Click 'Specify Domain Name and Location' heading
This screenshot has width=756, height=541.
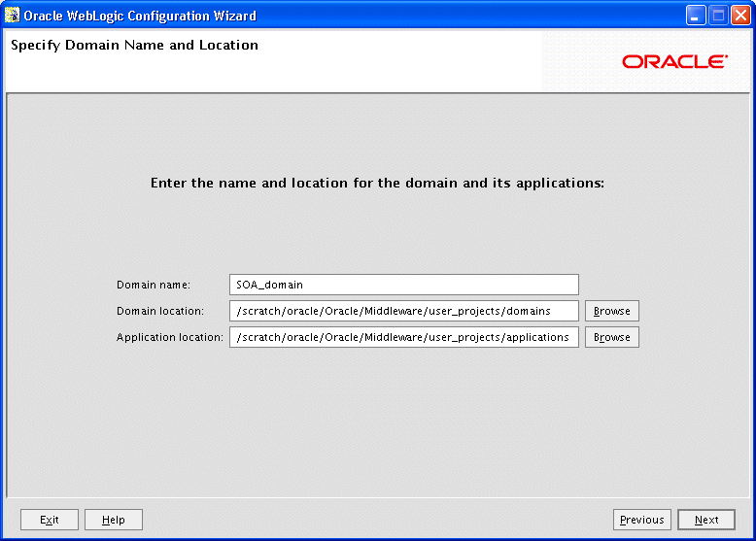click(134, 46)
